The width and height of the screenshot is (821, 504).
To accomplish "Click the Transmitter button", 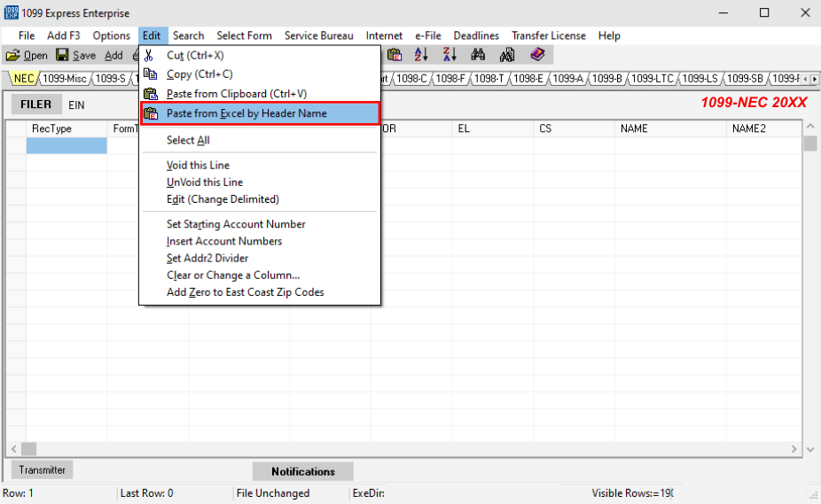I will [42, 470].
